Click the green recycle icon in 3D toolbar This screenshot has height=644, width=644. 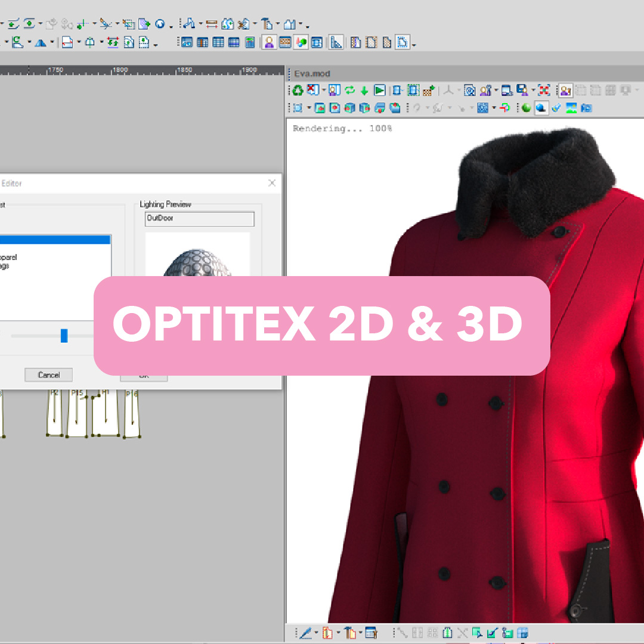pos(298,91)
